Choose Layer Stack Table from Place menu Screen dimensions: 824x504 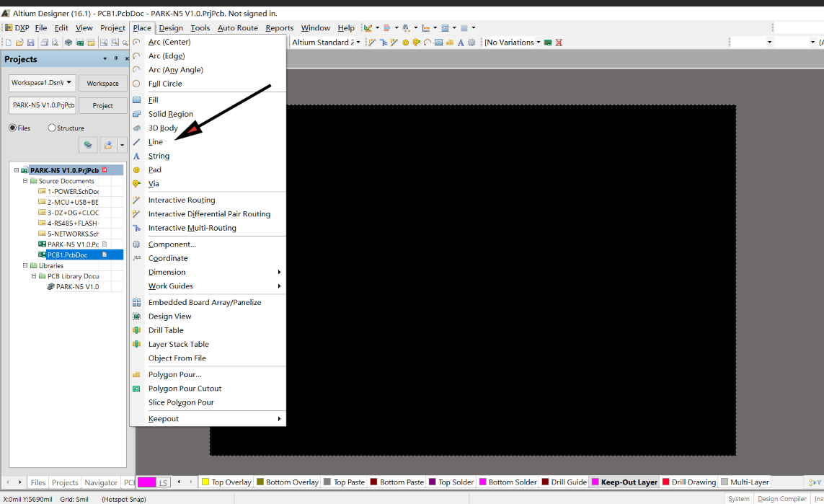179,344
